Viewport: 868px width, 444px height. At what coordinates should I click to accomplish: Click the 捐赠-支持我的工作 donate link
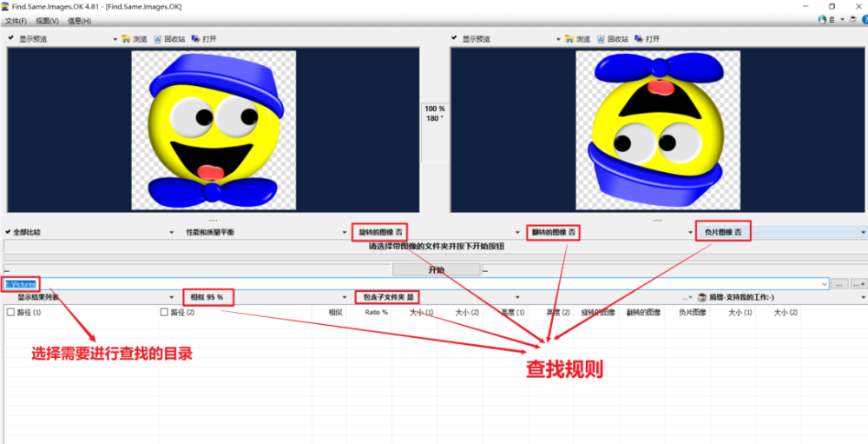[x=742, y=298]
